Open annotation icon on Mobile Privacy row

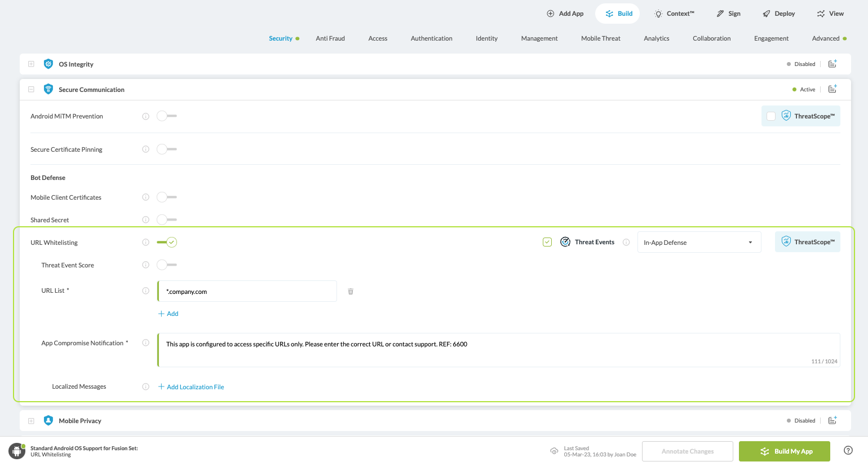(x=832, y=420)
